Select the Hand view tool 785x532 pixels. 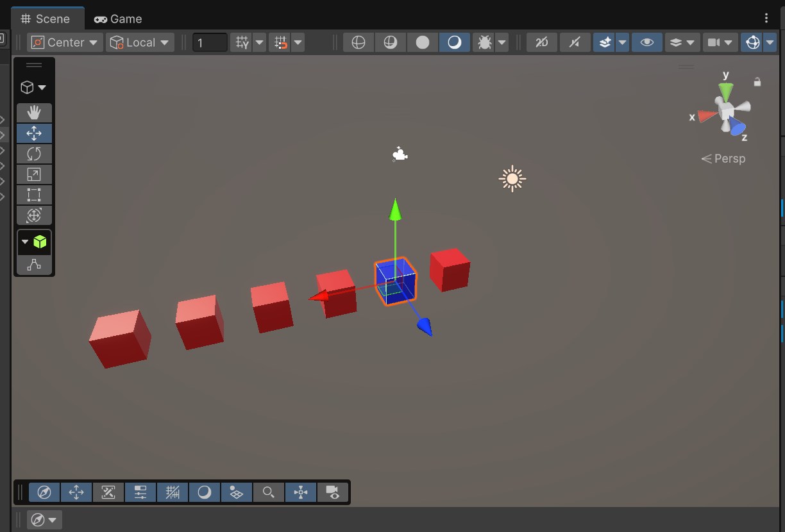(x=34, y=113)
